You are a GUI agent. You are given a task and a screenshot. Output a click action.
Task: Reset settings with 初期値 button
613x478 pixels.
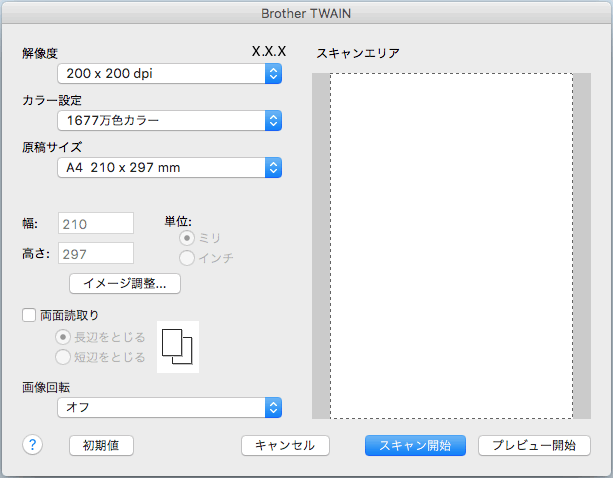point(101,445)
